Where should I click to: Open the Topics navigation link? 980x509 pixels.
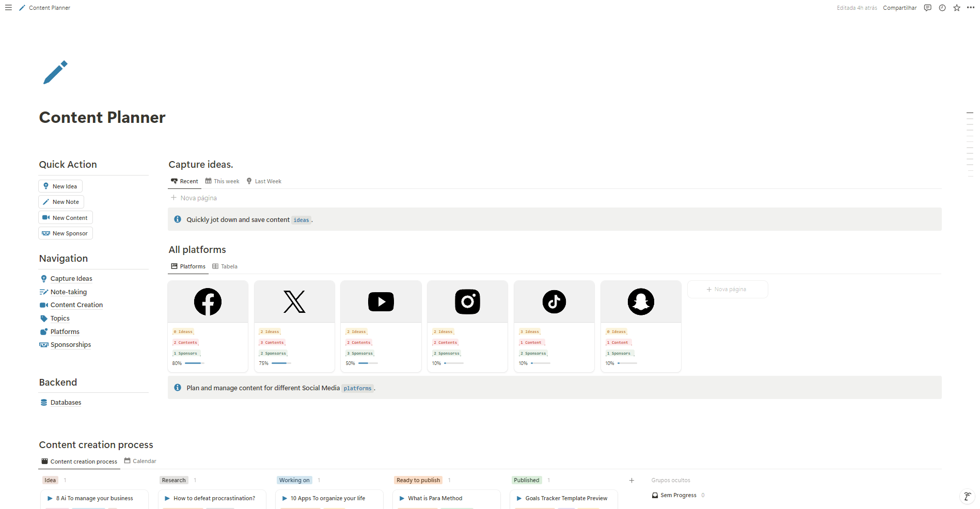(60, 319)
